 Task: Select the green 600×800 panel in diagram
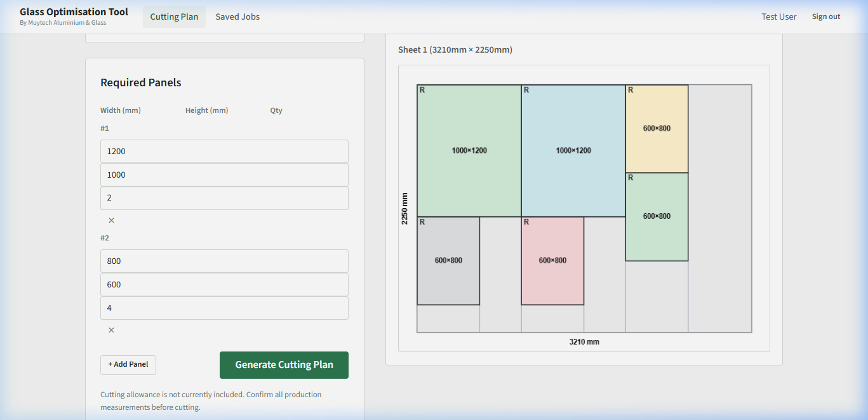coord(657,216)
